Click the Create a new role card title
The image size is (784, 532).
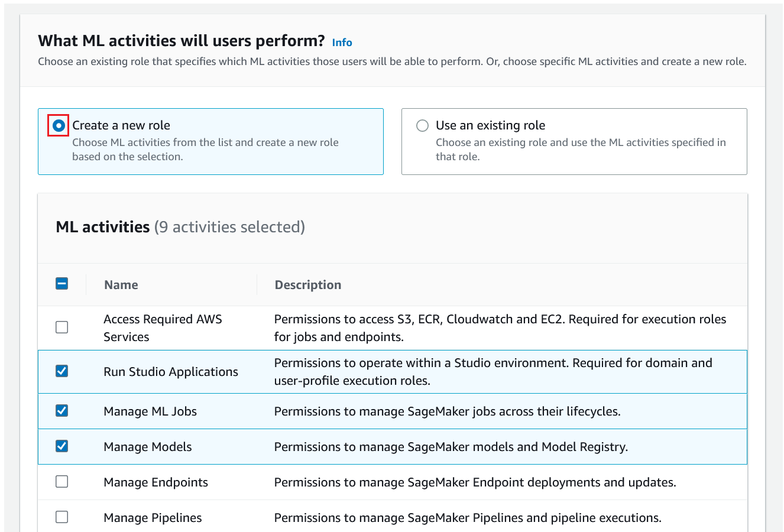(x=121, y=125)
